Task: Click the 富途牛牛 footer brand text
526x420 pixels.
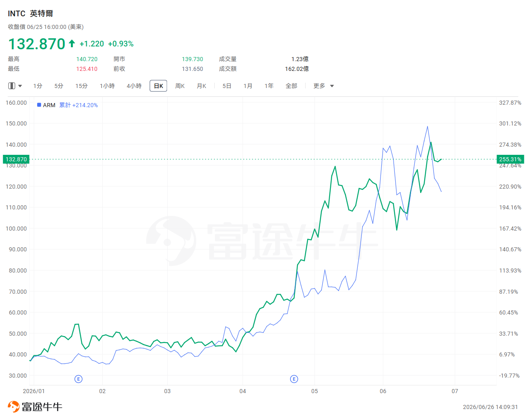Action: (42, 407)
